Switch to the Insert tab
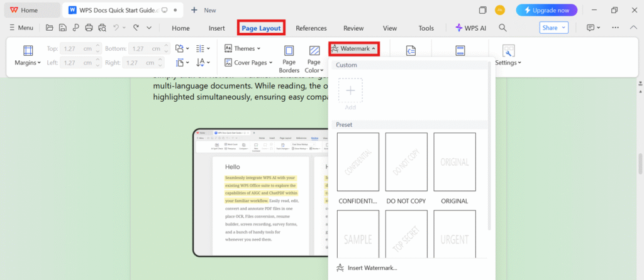The width and height of the screenshot is (644, 280). click(x=217, y=28)
